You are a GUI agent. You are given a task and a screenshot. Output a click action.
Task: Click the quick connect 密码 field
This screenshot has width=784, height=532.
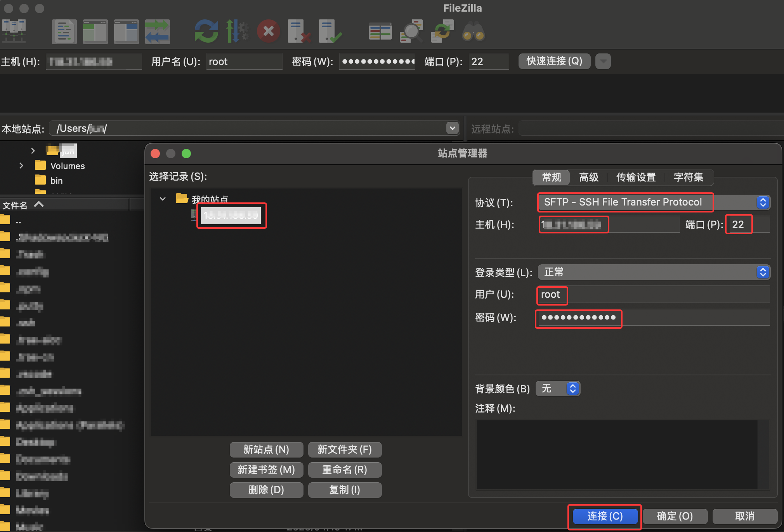[377, 62]
